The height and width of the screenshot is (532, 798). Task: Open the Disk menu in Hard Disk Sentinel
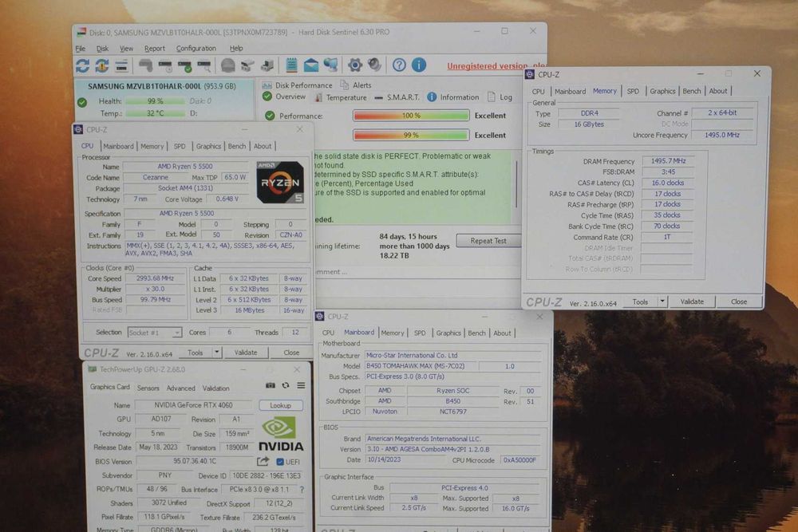coord(102,49)
